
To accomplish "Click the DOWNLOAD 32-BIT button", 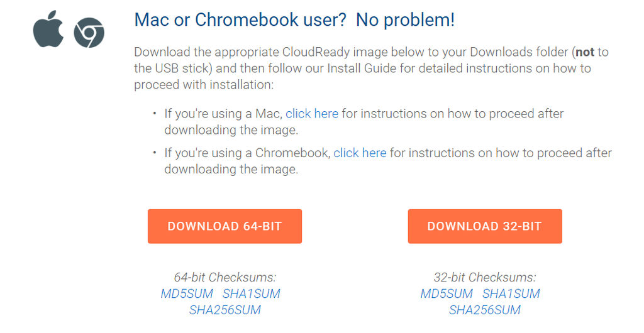I will pos(485,226).
